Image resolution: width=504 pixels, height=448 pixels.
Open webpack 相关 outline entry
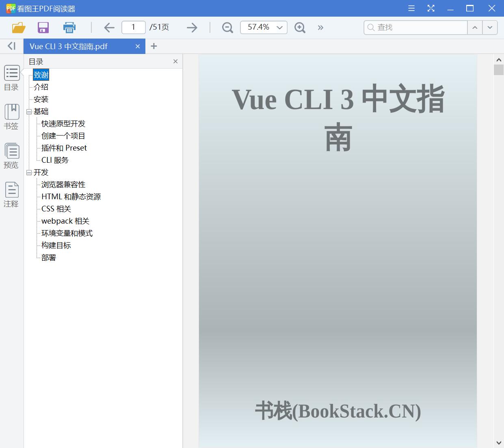tap(65, 221)
